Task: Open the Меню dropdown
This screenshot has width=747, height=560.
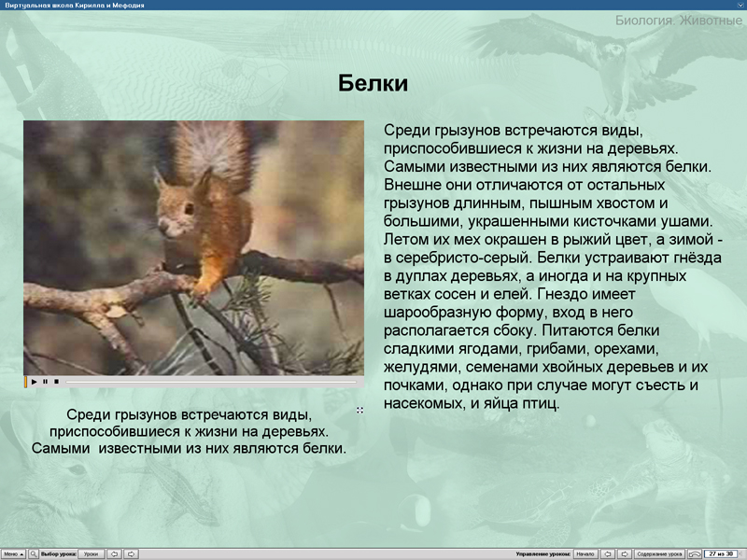Action: [x=12, y=553]
